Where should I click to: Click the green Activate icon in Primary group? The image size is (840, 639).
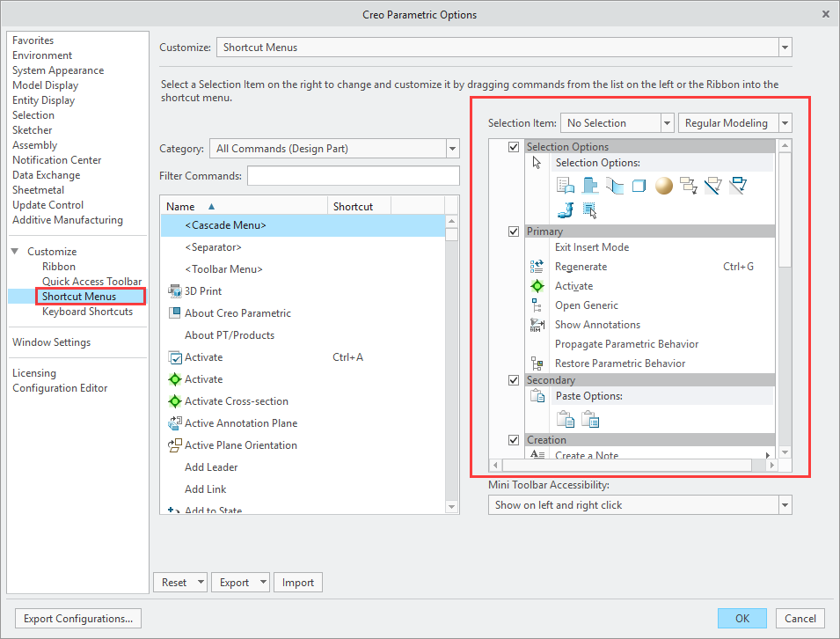537,286
